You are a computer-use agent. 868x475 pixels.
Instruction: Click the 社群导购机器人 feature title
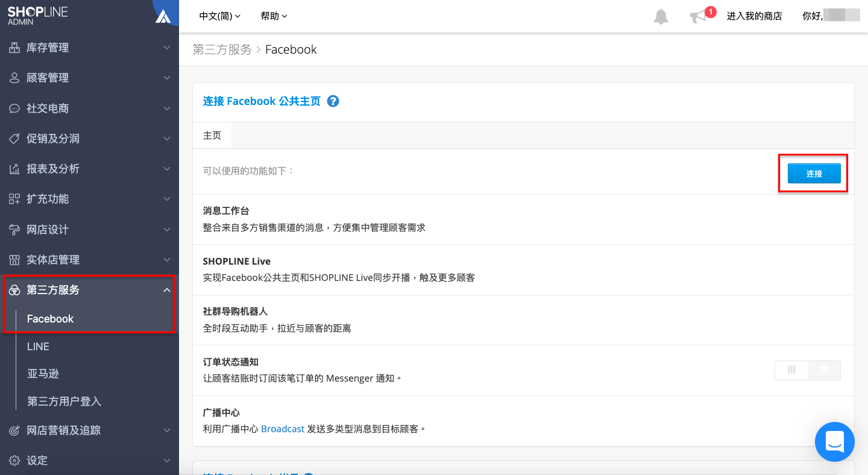coord(235,312)
